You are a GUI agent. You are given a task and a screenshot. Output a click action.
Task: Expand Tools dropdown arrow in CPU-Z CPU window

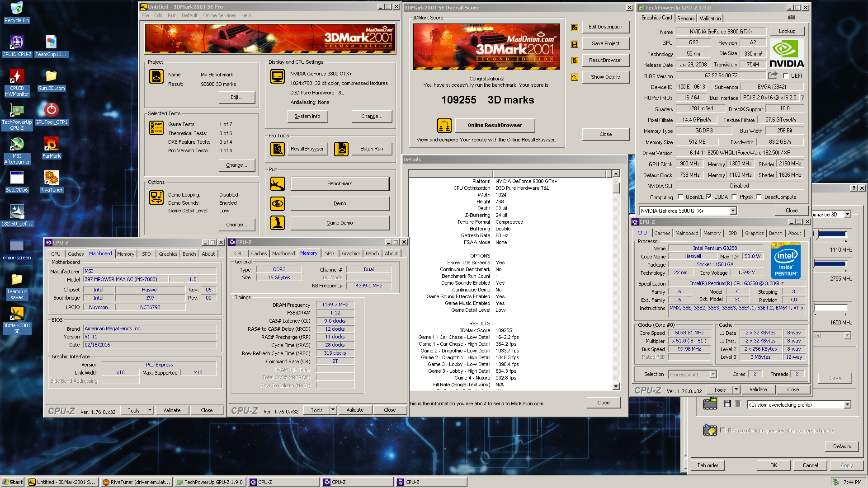pos(736,389)
